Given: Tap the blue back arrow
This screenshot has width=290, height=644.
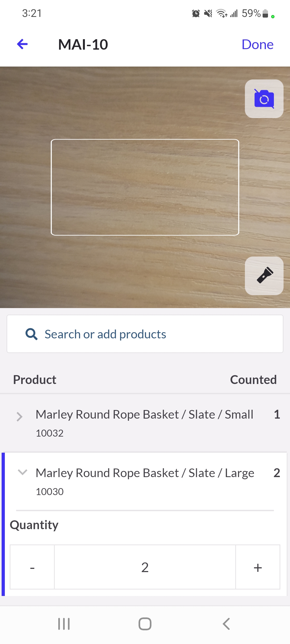Looking at the screenshot, I should (22, 44).
